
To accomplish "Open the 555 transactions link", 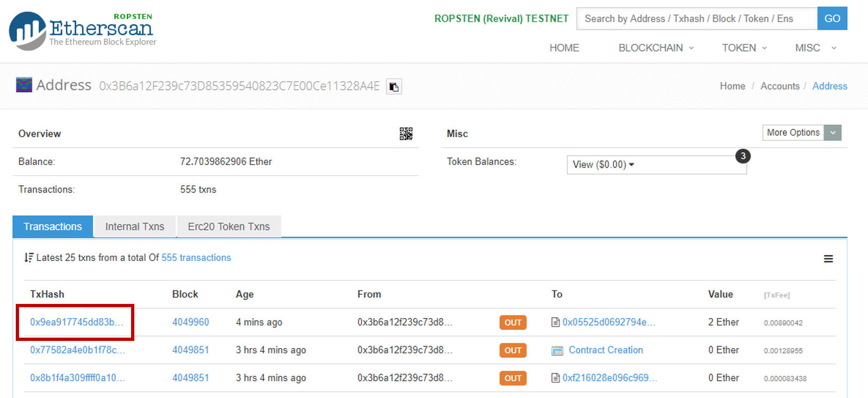I will [x=196, y=258].
